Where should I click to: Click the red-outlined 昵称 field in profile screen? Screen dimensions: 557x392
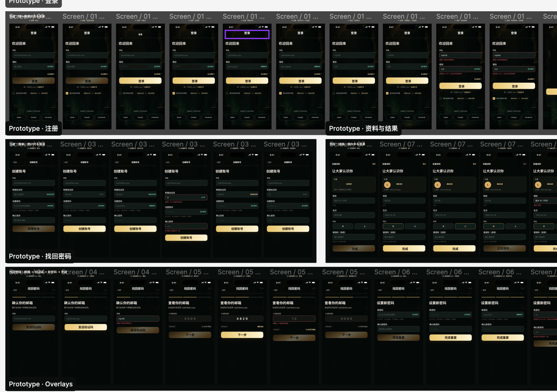[546, 201]
